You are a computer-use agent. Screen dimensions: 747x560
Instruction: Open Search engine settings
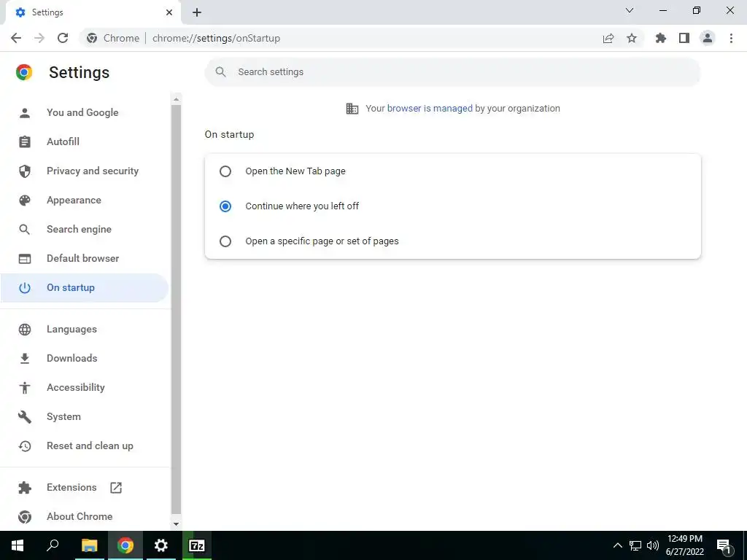(x=85, y=229)
